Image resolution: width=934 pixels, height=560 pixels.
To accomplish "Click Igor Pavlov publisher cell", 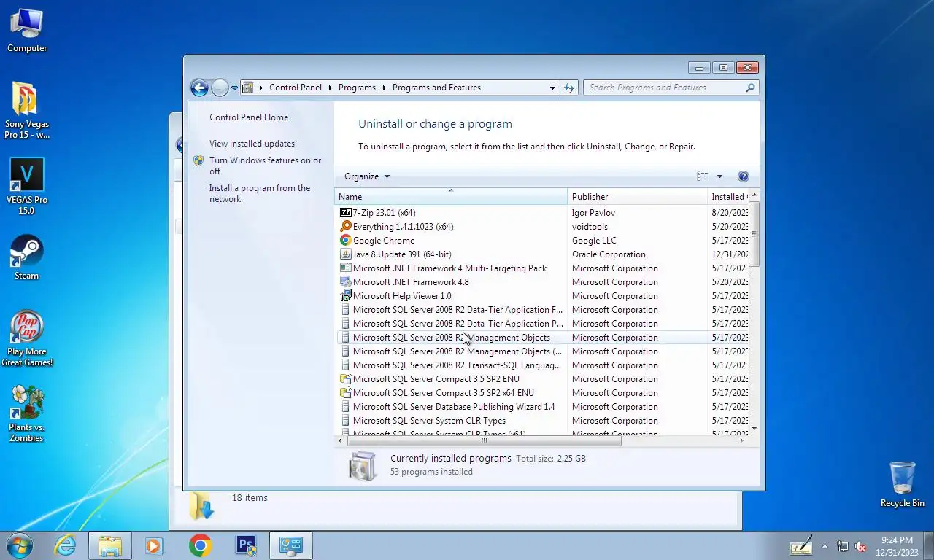I will coord(593,213).
